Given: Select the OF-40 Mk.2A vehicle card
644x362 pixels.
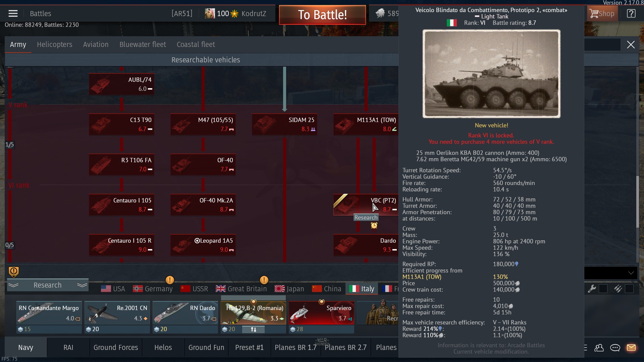Looking at the screenshot, I should (203, 205).
